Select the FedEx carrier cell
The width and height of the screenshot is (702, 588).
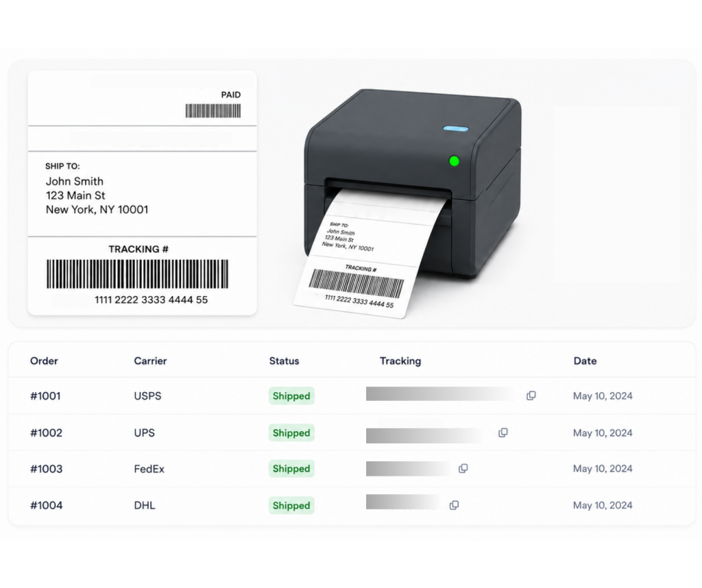click(x=149, y=469)
